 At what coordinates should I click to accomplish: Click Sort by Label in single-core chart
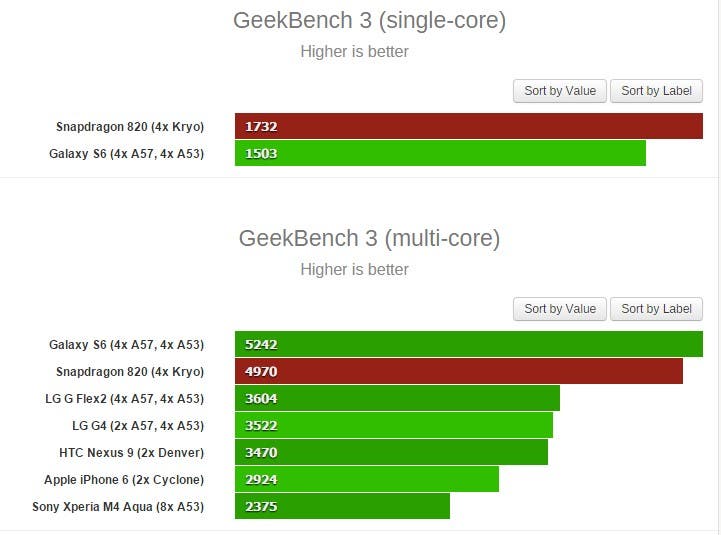[x=656, y=91]
